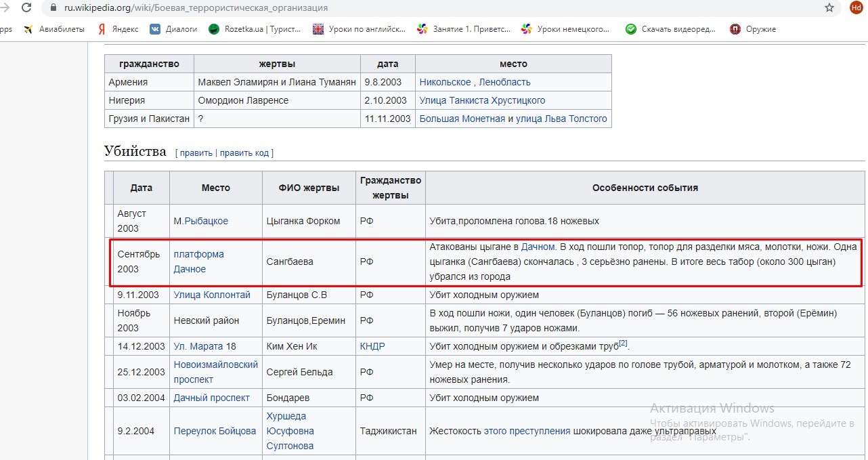Open the Rozetka.ua bookmark
Screen dimensions: 868x460
(x=255, y=29)
